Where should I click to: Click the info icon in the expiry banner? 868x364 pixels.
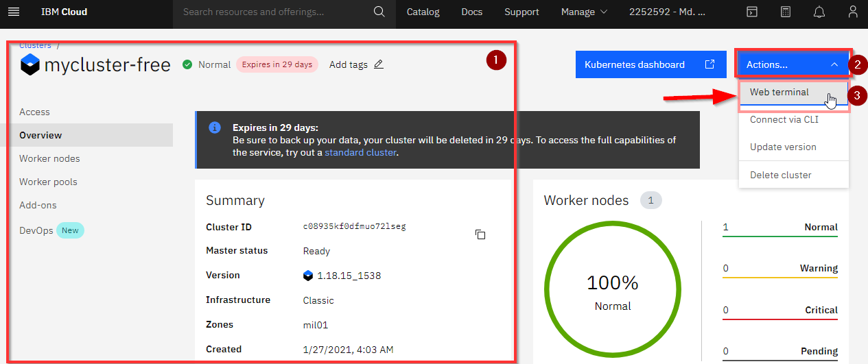point(215,128)
